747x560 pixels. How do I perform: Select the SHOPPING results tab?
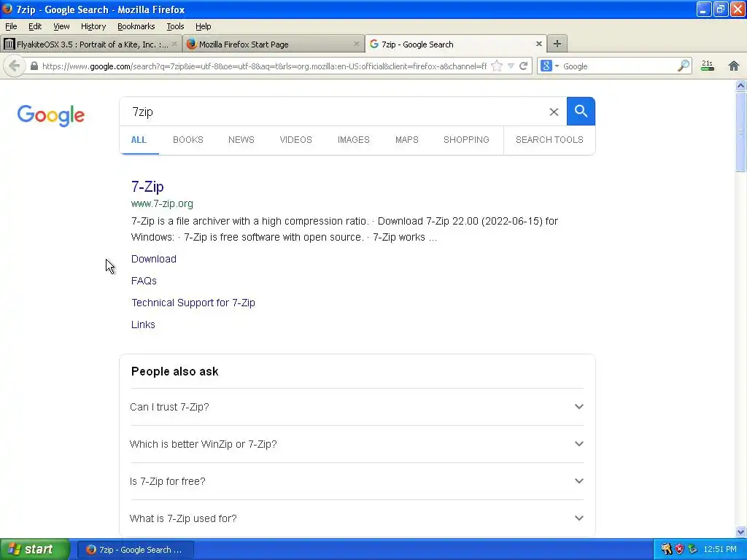(466, 139)
